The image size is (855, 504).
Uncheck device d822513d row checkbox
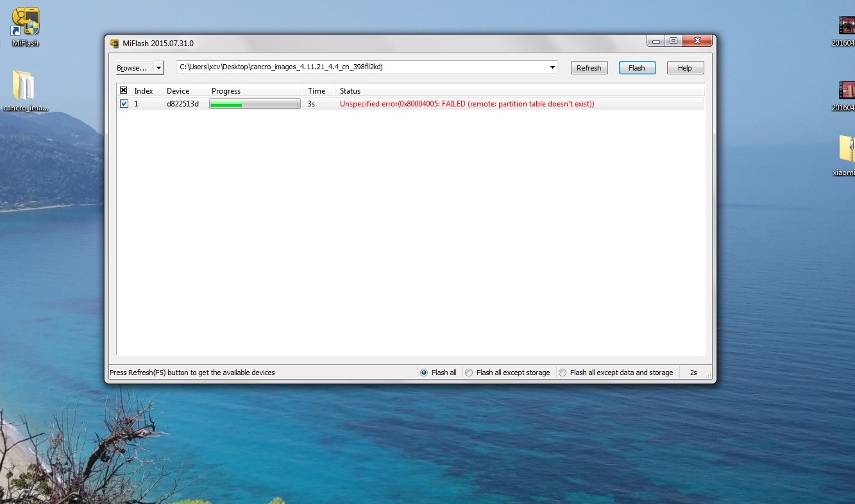pos(124,104)
